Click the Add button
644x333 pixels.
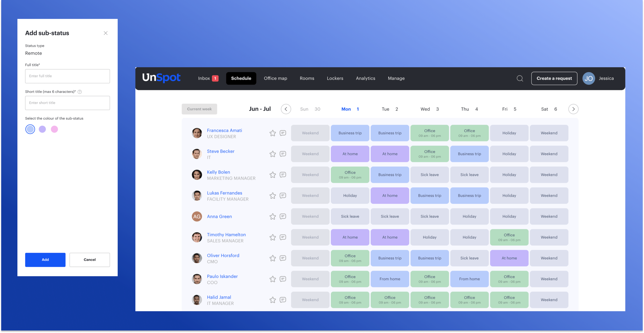(x=45, y=260)
